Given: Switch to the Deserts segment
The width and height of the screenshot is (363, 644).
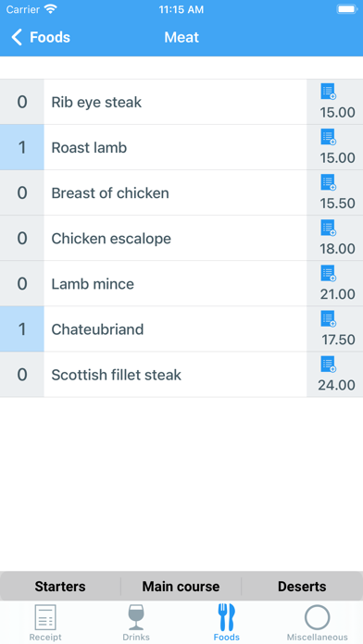Looking at the screenshot, I should pos(302,587).
